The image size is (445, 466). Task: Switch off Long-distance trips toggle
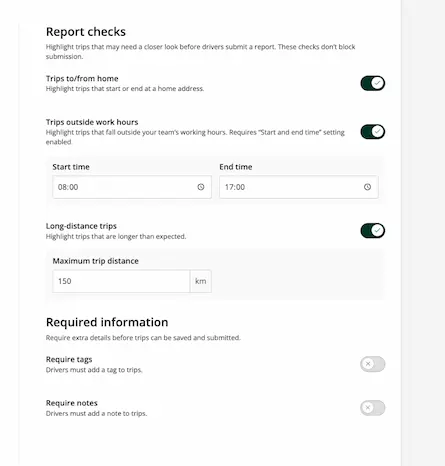coord(373,231)
